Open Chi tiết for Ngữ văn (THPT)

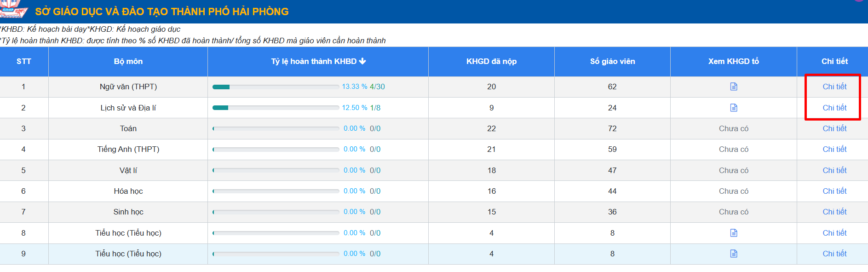click(834, 87)
